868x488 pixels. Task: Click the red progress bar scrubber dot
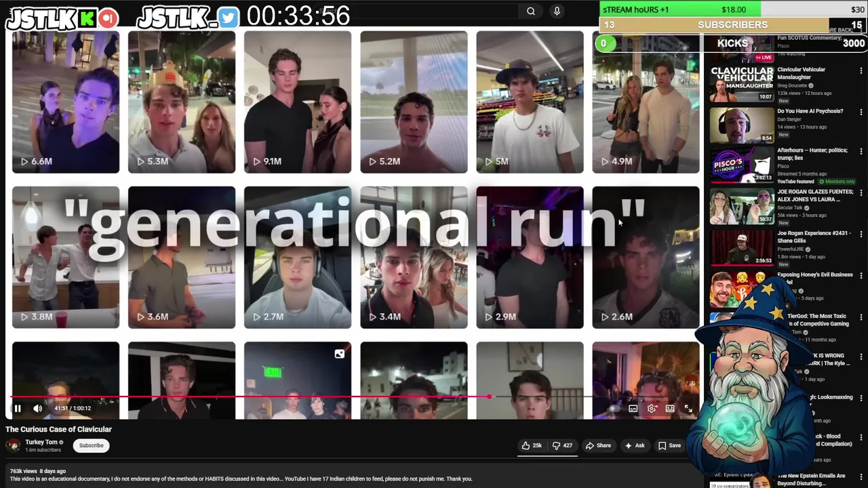489,396
